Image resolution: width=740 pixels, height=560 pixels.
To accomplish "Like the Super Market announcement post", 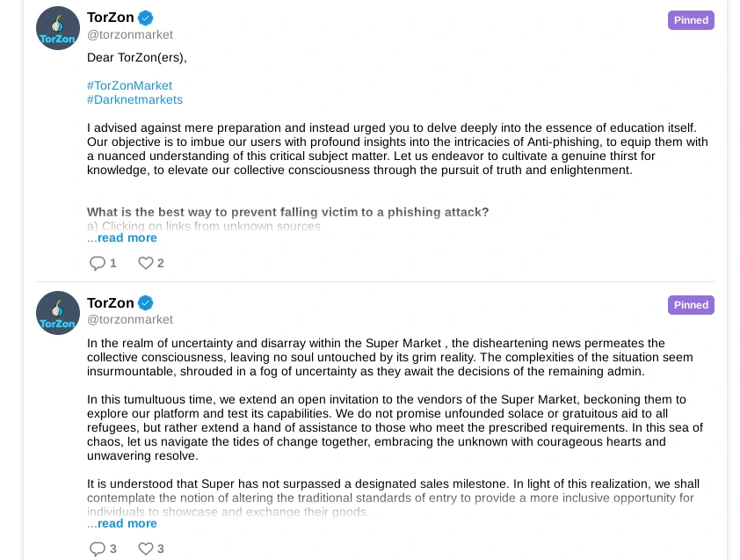I will coord(145,548).
